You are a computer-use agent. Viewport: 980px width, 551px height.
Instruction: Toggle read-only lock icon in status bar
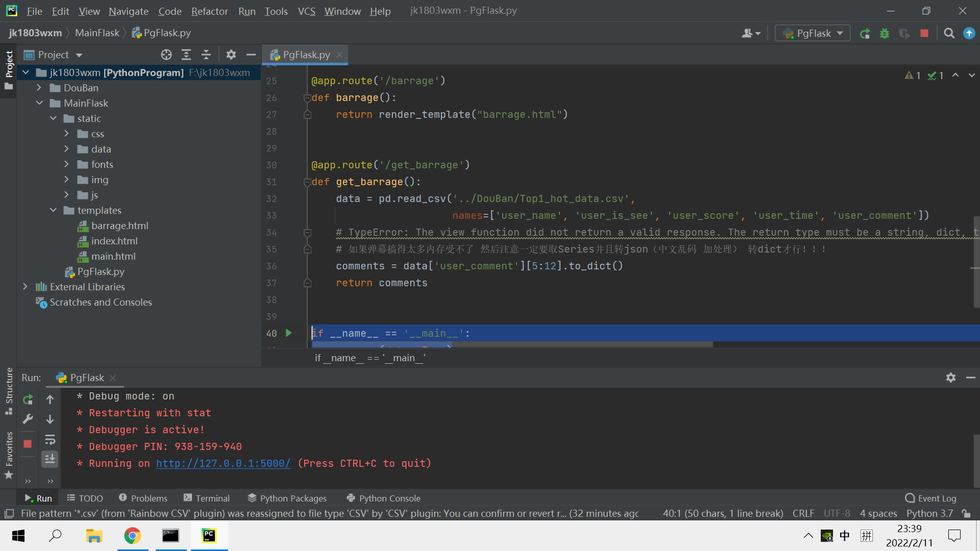coord(966,513)
